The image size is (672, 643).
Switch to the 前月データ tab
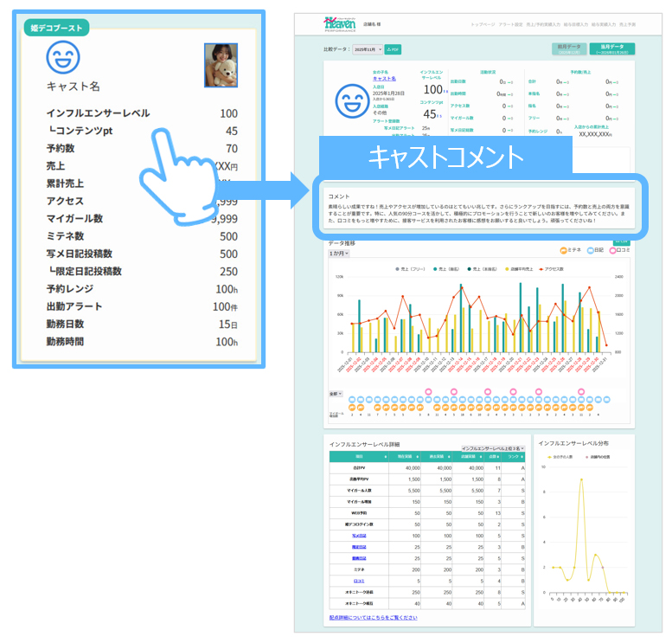567,48
